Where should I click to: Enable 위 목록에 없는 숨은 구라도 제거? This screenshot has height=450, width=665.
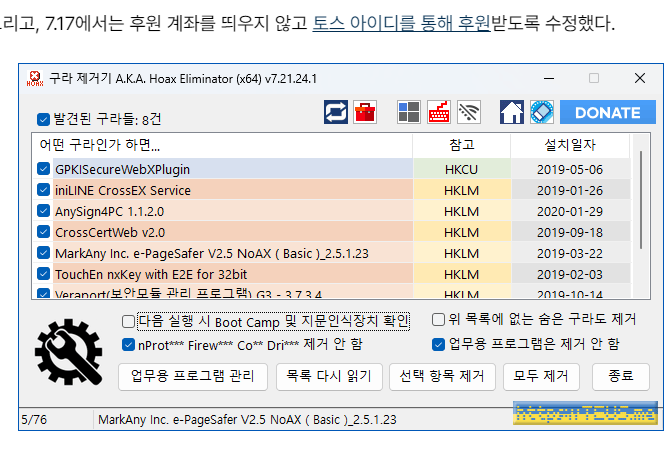(x=438, y=319)
